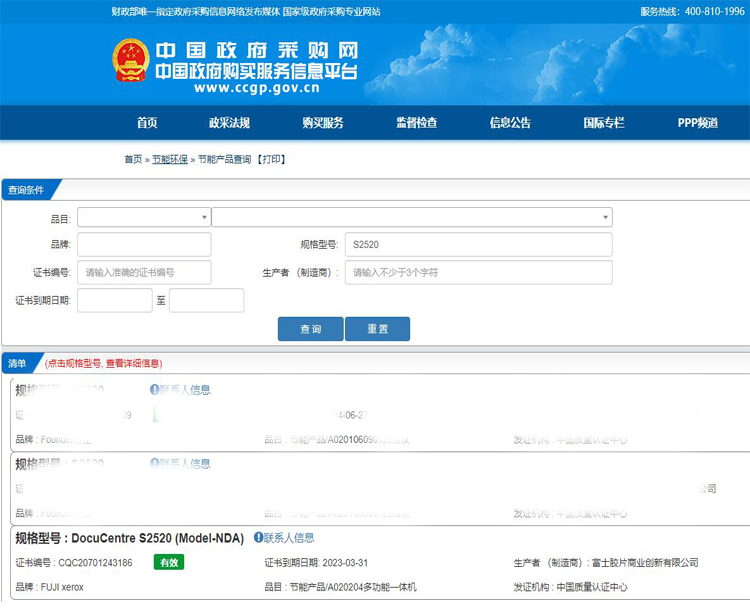750x611 pixels.
Task: Switch to PPP频道 menu item
Action: [x=698, y=123]
